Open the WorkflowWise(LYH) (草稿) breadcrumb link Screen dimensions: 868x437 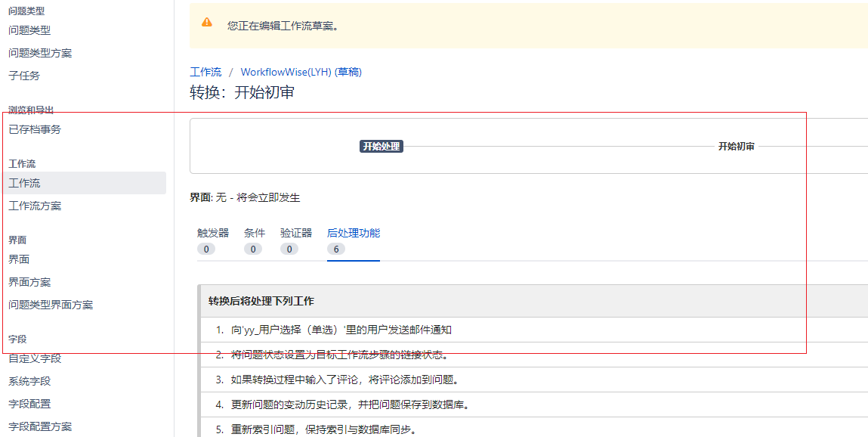click(301, 72)
